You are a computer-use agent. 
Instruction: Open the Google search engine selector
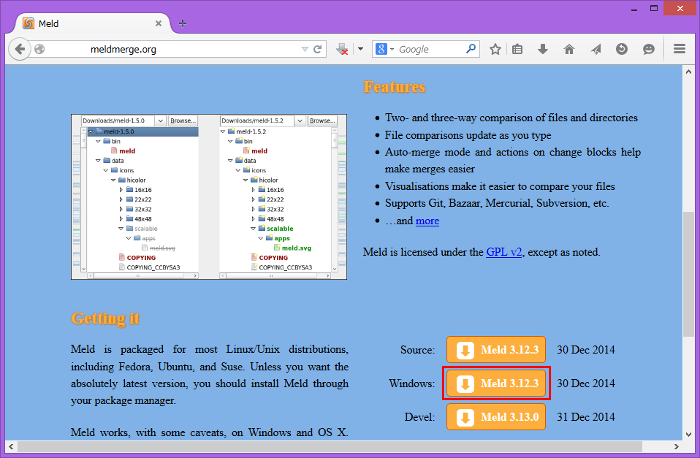(384, 49)
